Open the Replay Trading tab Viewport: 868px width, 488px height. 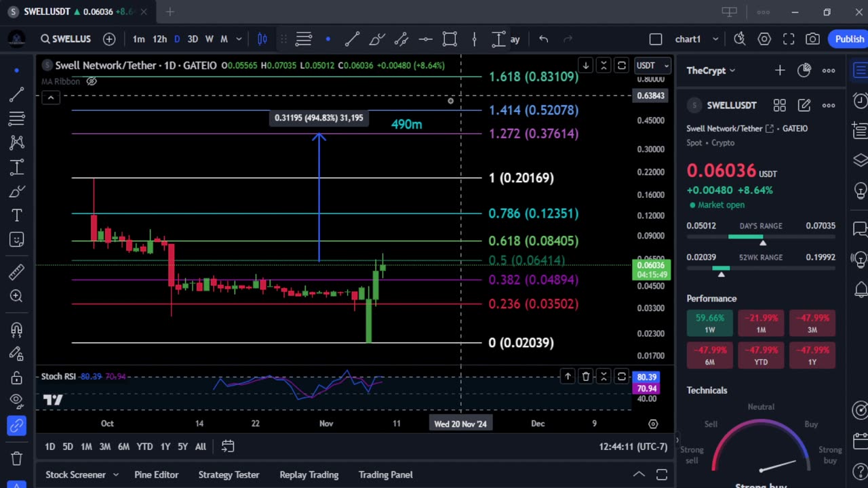point(309,475)
